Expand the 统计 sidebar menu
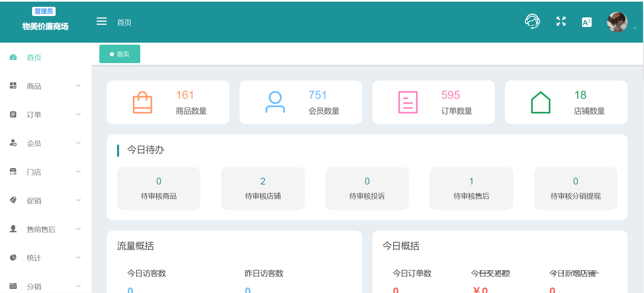The image size is (644, 293). (x=45, y=258)
